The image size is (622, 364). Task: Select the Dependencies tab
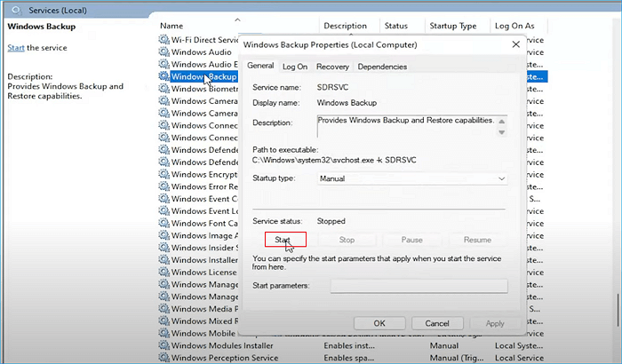(x=382, y=67)
